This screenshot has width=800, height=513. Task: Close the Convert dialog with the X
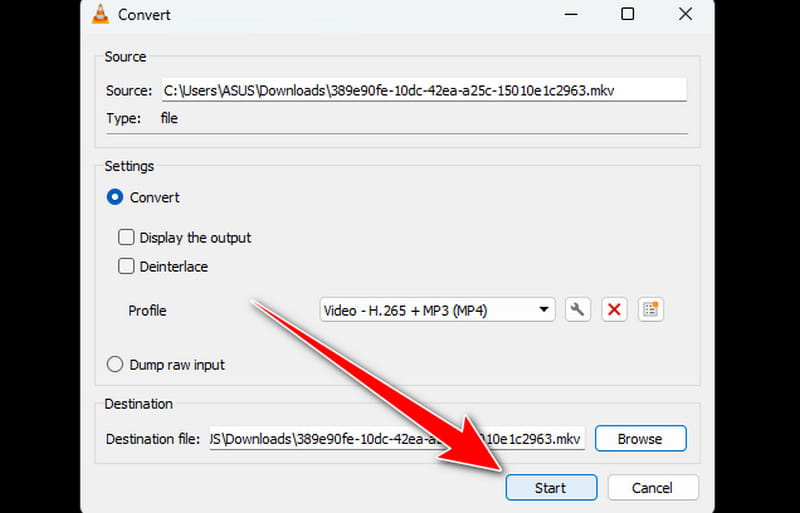(685, 14)
